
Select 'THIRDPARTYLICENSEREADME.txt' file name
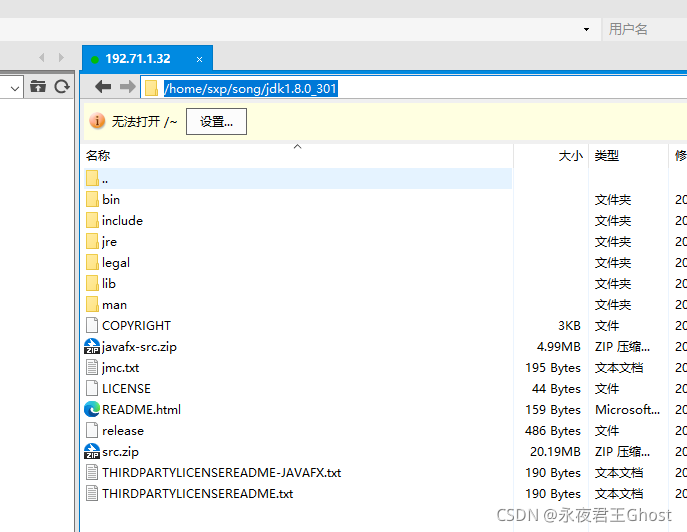198,494
